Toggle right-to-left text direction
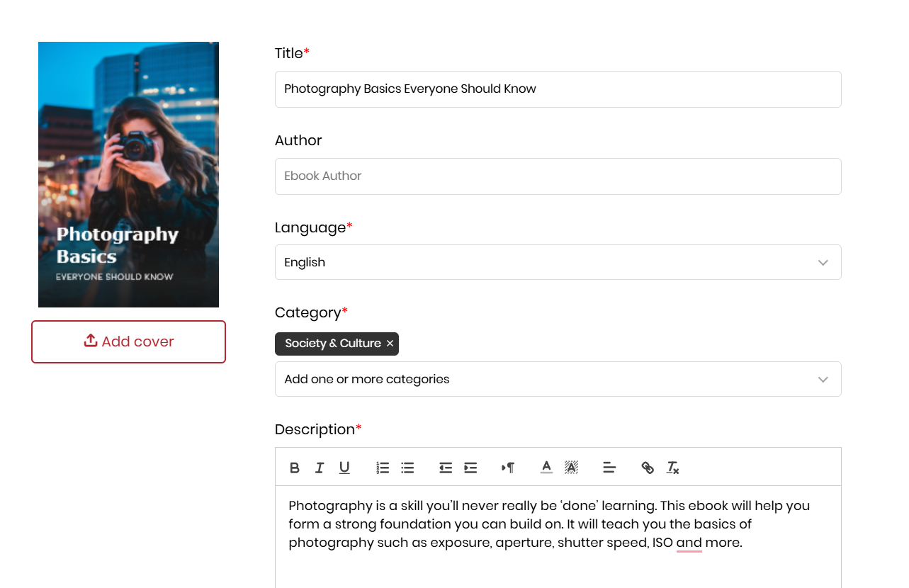This screenshot has width=909, height=588. [x=508, y=468]
